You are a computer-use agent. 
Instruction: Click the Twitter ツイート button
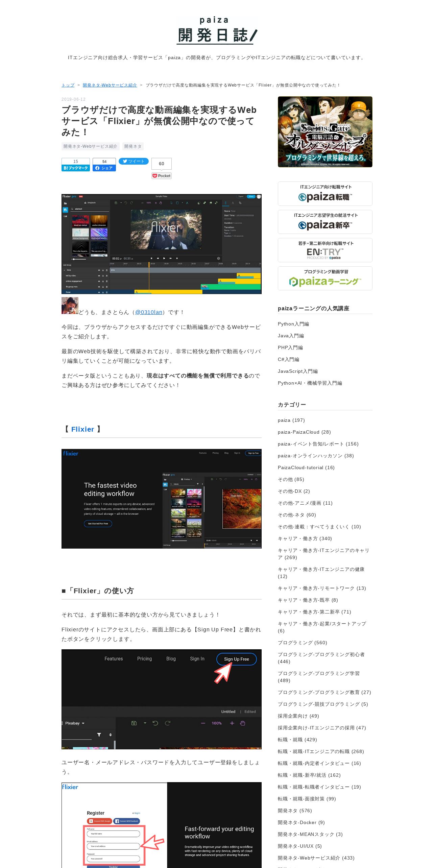[x=134, y=161]
